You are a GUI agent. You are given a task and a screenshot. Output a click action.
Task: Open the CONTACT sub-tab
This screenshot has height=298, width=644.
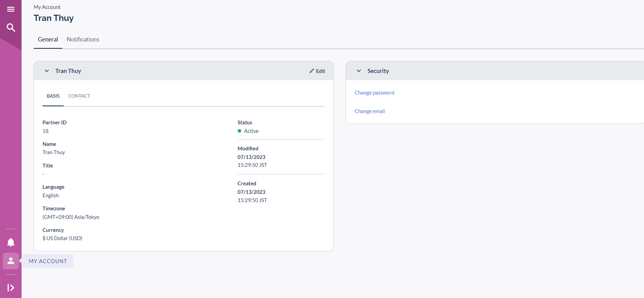click(x=79, y=96)
